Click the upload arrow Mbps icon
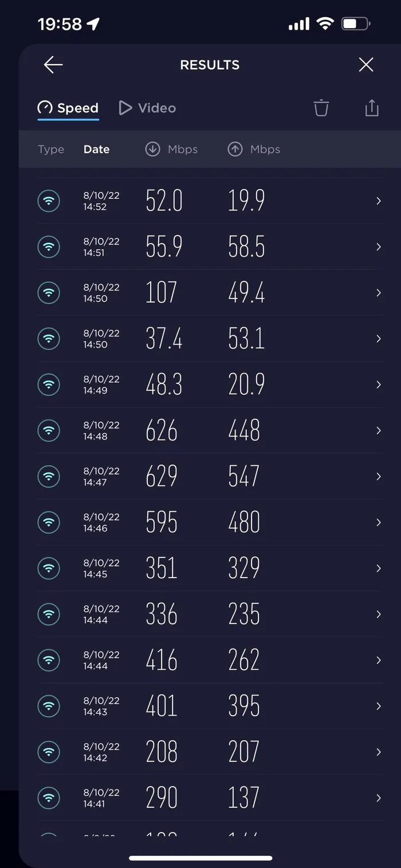This screenshot has width=401, height=868. coord(234,149)
